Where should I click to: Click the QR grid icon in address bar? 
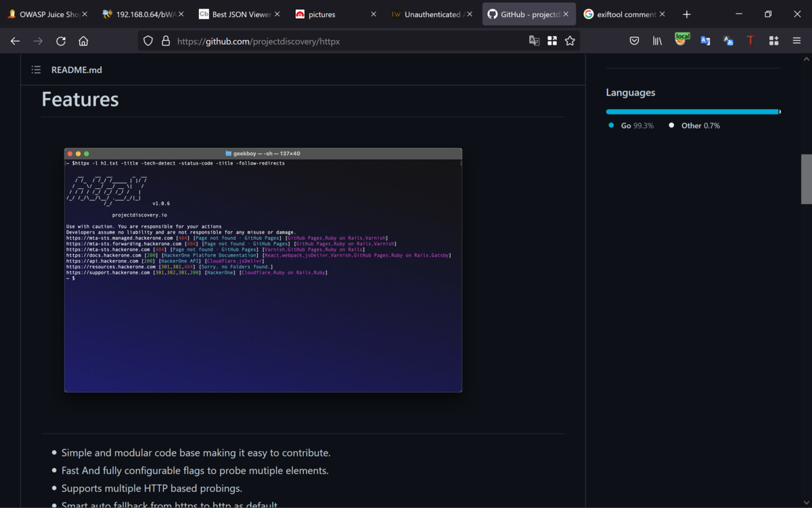click(552, 41)
